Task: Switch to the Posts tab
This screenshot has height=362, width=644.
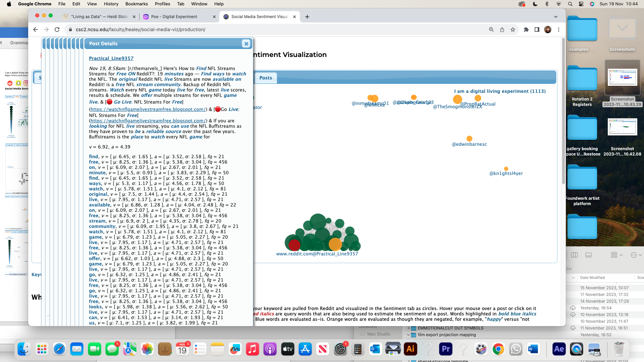Action: click(266, 78)
